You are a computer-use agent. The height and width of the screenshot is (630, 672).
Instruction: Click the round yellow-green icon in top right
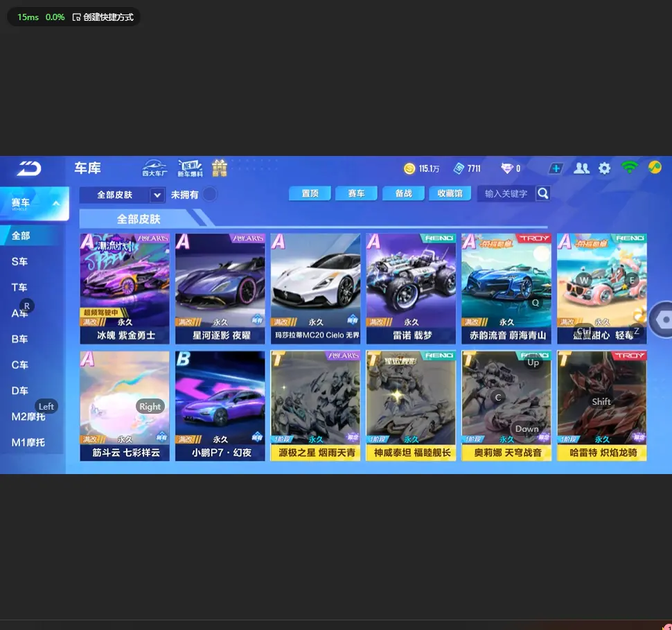[655, 167]
